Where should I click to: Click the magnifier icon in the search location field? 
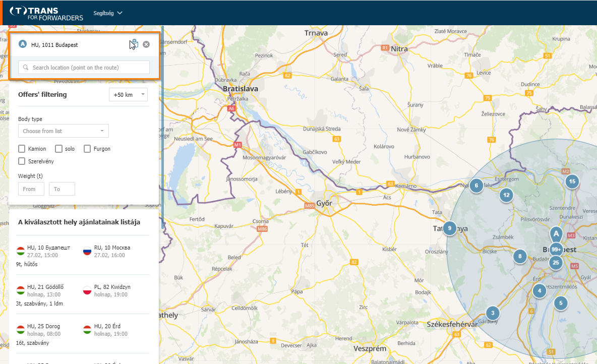(26, 68)
